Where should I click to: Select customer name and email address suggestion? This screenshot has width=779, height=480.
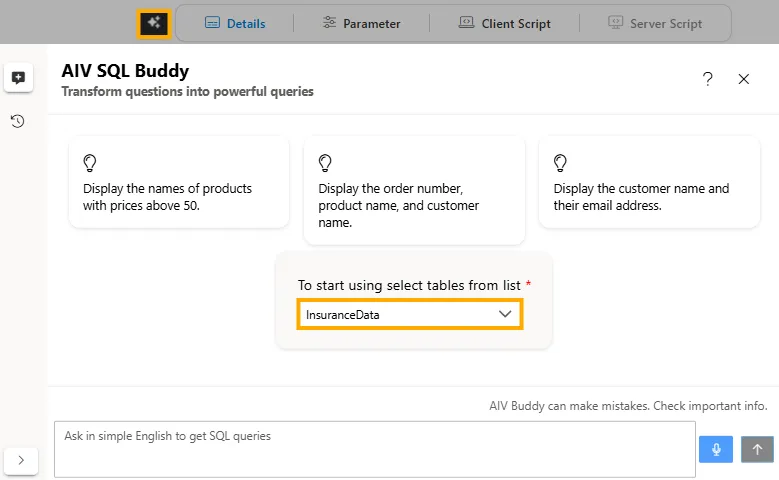point(648,197)
